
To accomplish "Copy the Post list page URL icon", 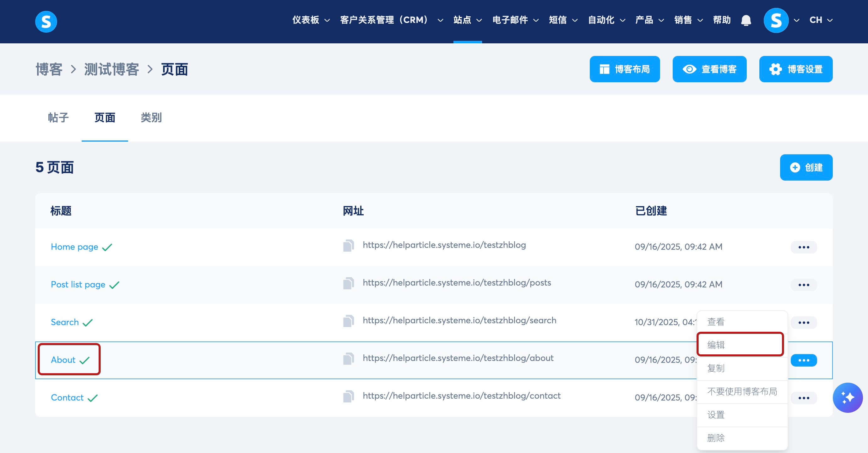I will pyautogui.click(x=348, y=283).
